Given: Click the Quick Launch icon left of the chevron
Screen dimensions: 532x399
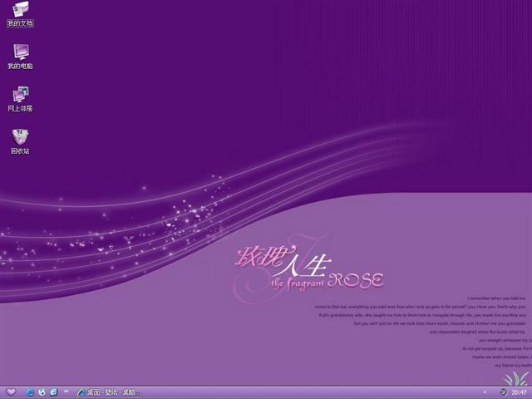Looking at the screenshot, I should click(x=54, y=392).
